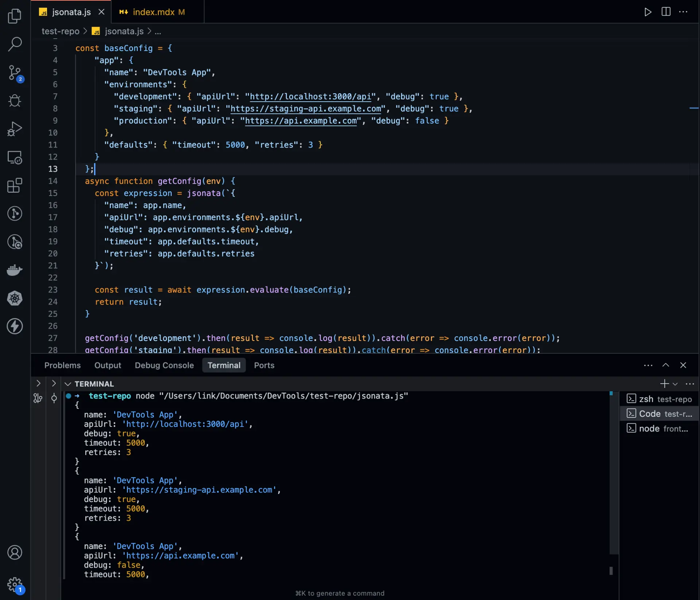The height and width of the screenshot is (600, 700).
Task: Close the jsonata.js tab
Action: coord(101,12)
